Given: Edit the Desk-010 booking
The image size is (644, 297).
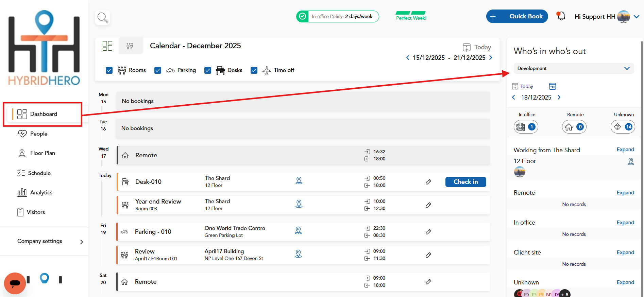Looking at the screenshot, I should point(428,182).
